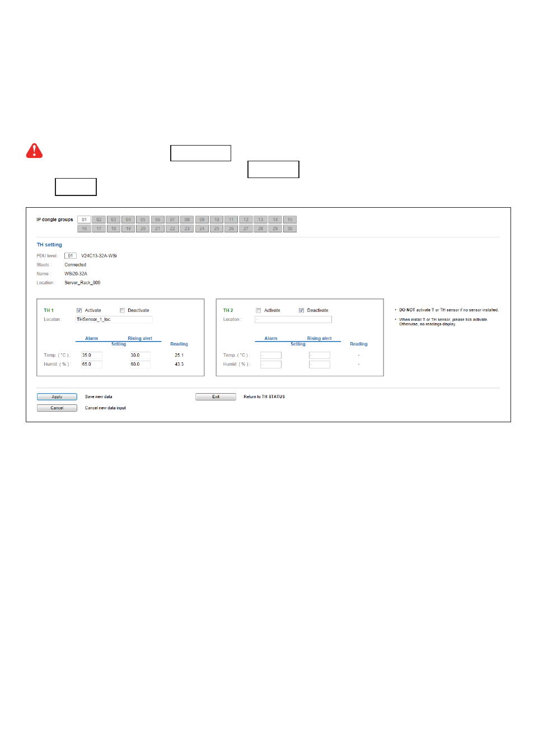Tick the TH 1 Deactivate checkbox

pos(122,310)
